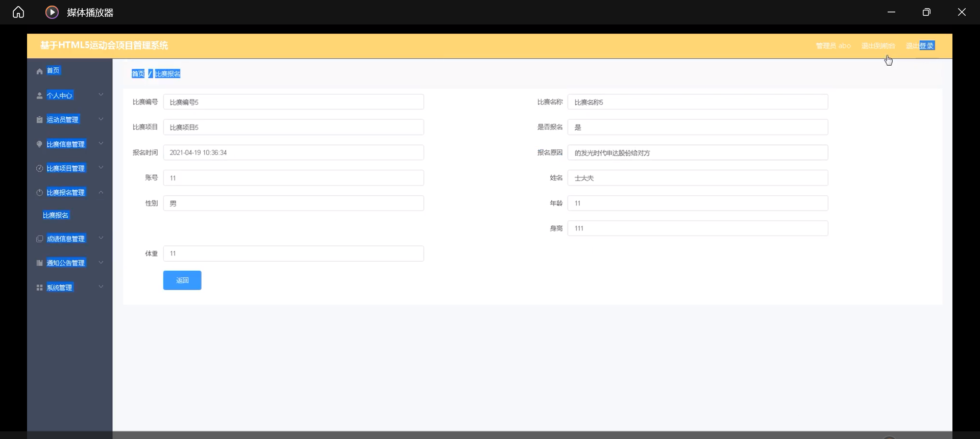Screen dimensions: 980x439
Task: Click the 比赛名称 input field
Action: pyautogui.click(x=698, y=102)
